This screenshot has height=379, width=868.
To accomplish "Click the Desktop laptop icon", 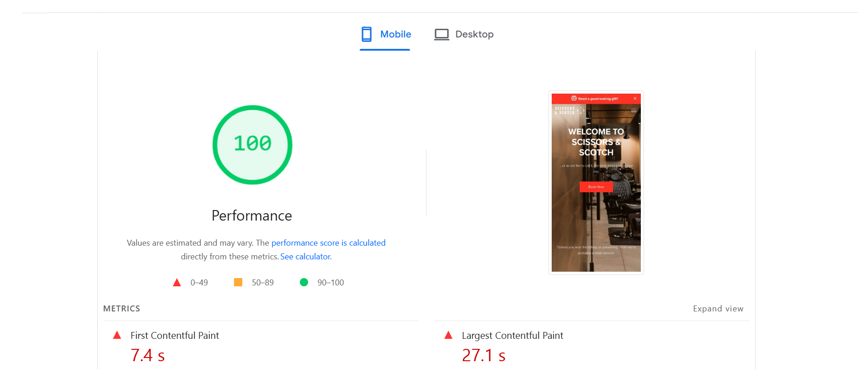I will point(442,35).
